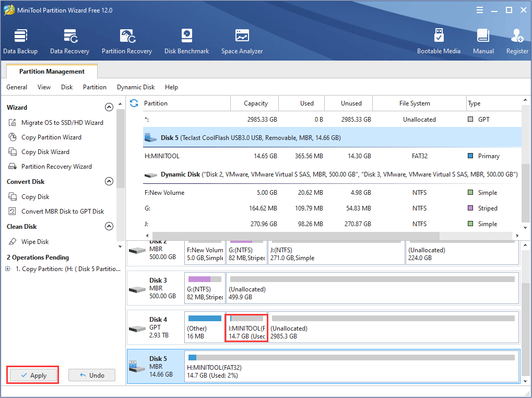Create Bootable Media
Viewport: 532px width, 398px height.
click(439, 42)
